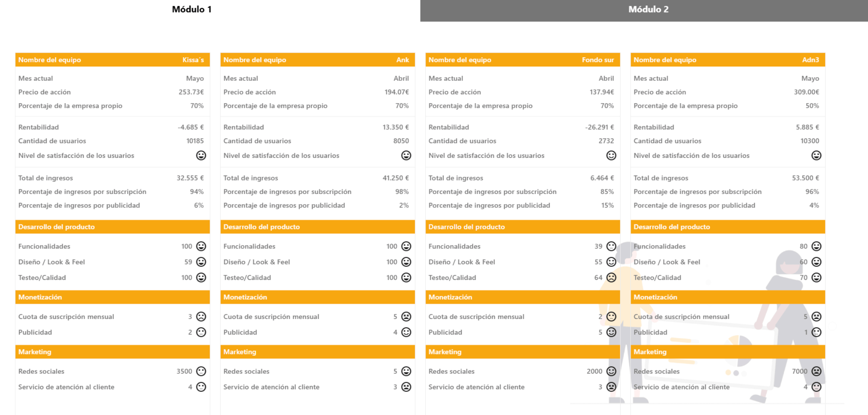Click Fondo sur's Rentabilidad value -26.291 €
Screen dimensions: 868x415
click(599, 127)
